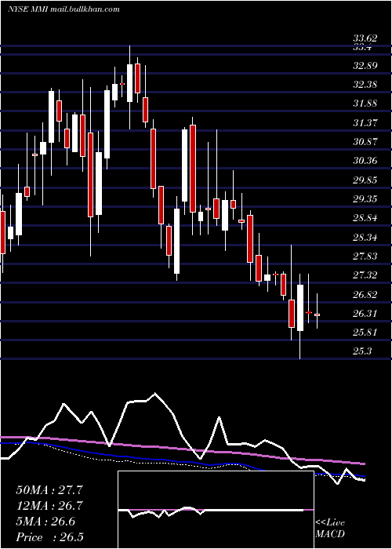Click the NYSE MMI mail.bullkhan.com title text

pyautogui.click(x=64, y=9)
